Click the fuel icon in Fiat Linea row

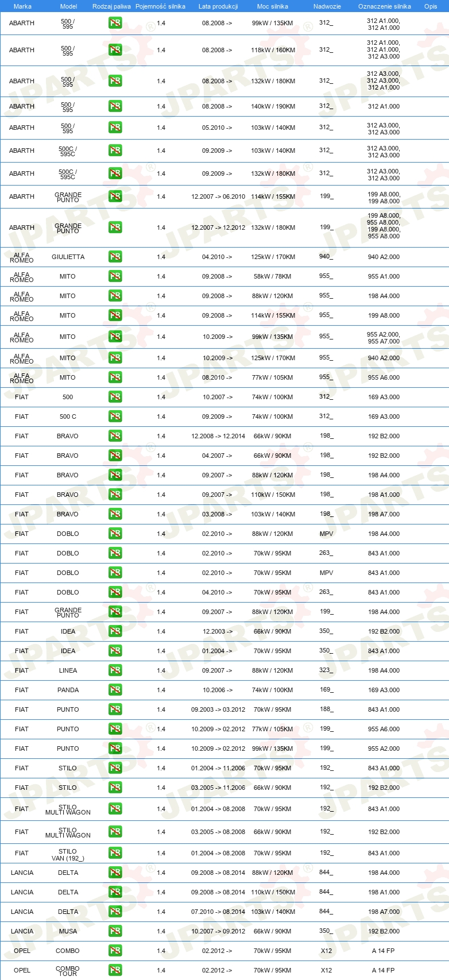115,670
